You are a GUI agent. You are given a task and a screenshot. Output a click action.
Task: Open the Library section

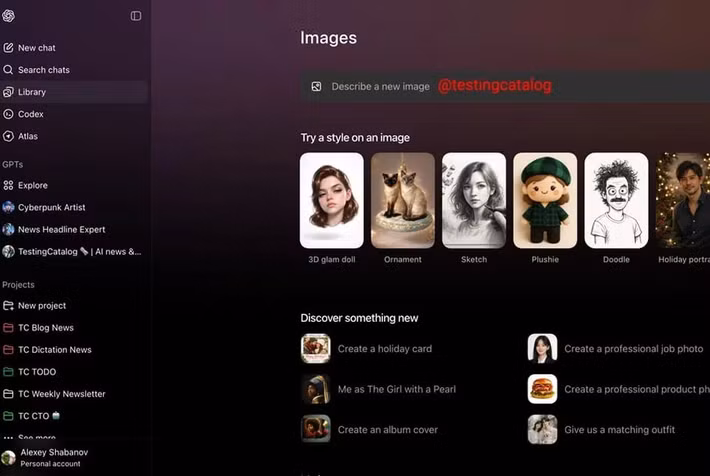click(32, 92)
